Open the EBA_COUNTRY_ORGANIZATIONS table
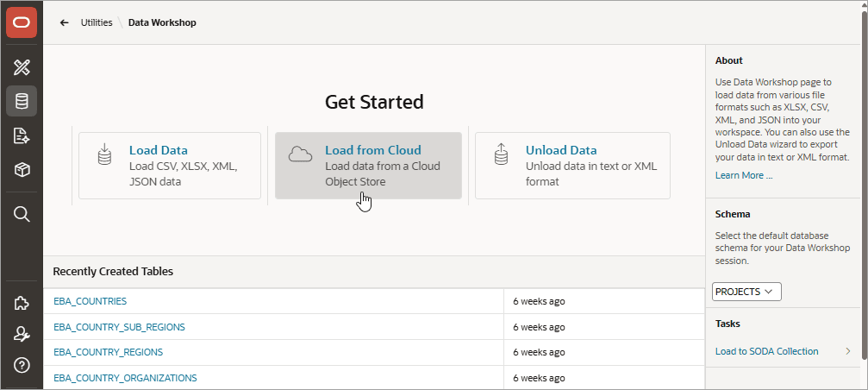This screenshot has width=868, height=390. tap(125, 378)
